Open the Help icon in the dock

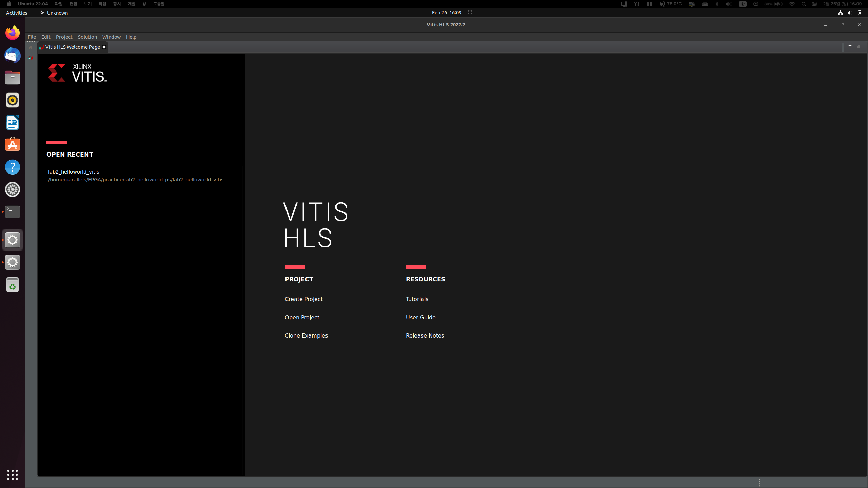click(x=13, y=167)
